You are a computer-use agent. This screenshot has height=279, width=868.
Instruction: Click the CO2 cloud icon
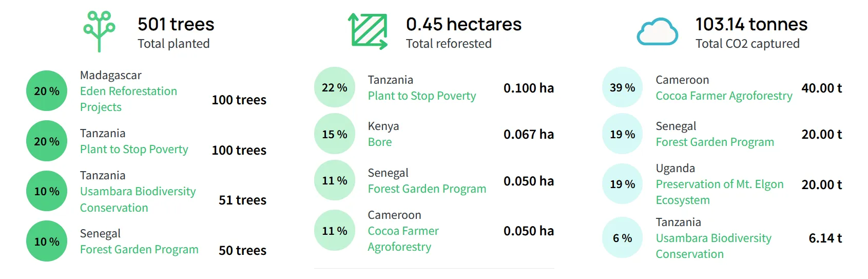click(657, 31)
